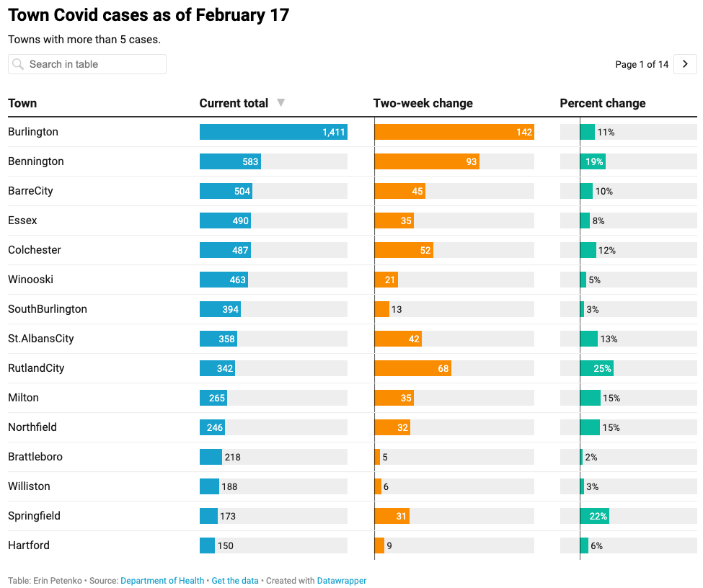The height and width of the screenshot is (588, 703).
Task: Sort by Two-week change column
Action: (423, 103)
